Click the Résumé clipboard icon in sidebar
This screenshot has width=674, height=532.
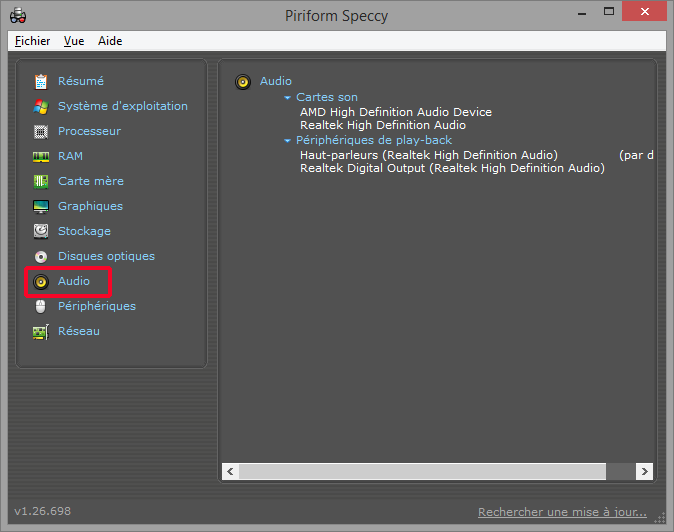pos(41,81)
